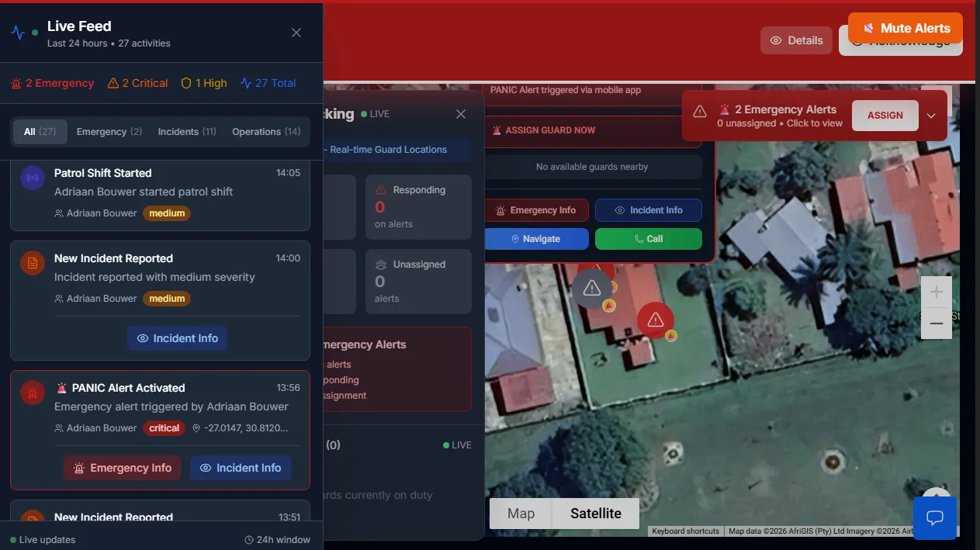Switch to the Incidents tab in Live Feed

click(186, 131)
